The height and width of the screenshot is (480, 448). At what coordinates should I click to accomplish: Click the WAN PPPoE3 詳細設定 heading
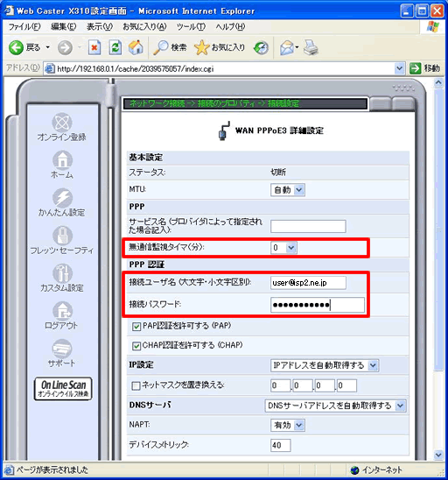coord(279,131)
